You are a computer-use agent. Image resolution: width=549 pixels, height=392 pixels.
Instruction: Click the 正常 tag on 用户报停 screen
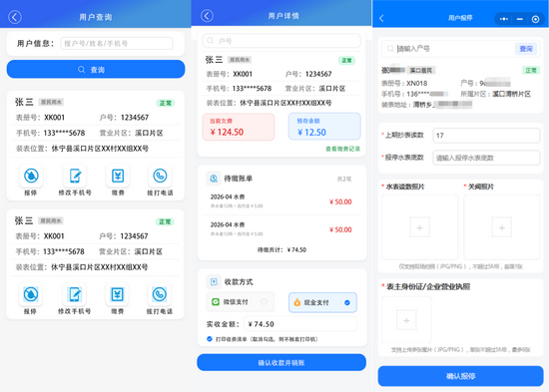click(531, 71)
